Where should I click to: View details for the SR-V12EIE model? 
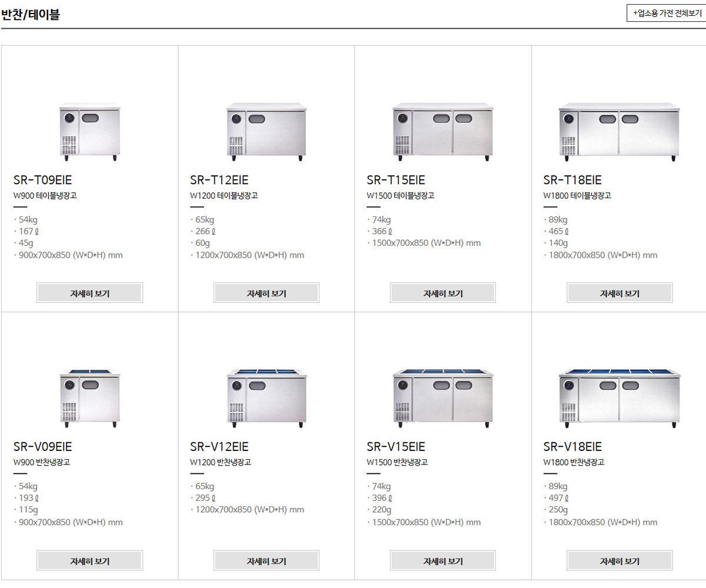[267, 561]
